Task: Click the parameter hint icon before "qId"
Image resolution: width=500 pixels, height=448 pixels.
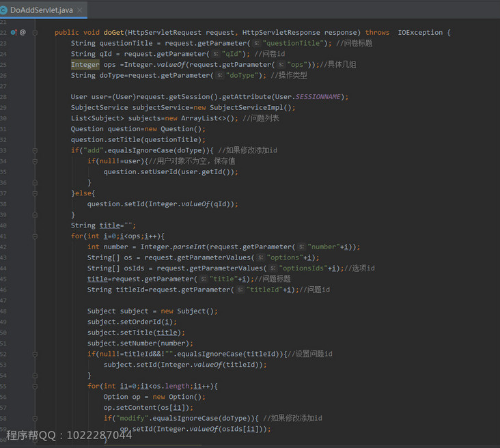Action: pos(216,54)
